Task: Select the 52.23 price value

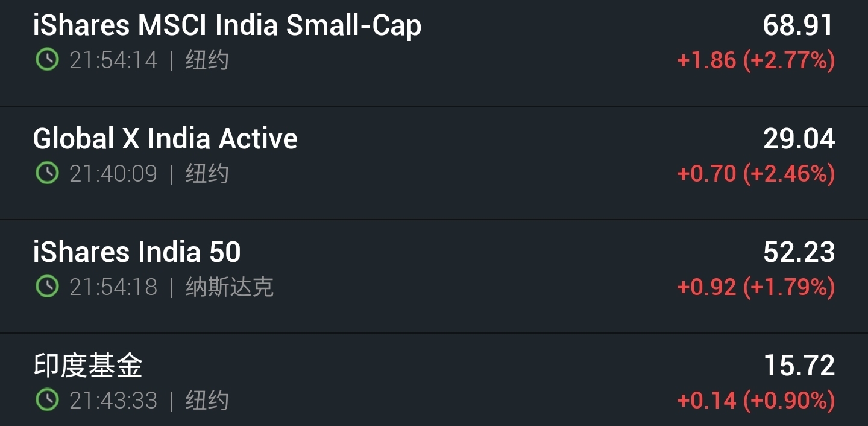Action: point(799,252)
